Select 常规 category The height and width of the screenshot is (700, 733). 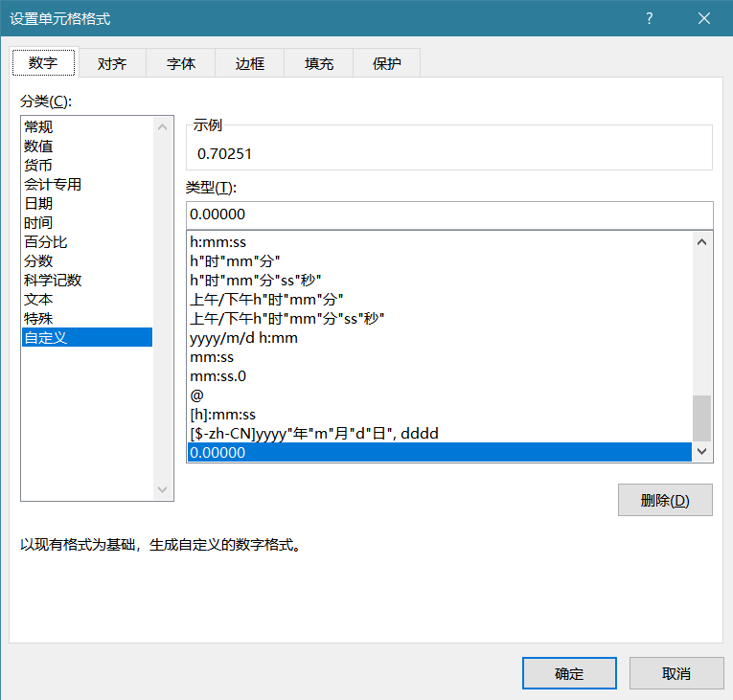click(x=87, y=126)
